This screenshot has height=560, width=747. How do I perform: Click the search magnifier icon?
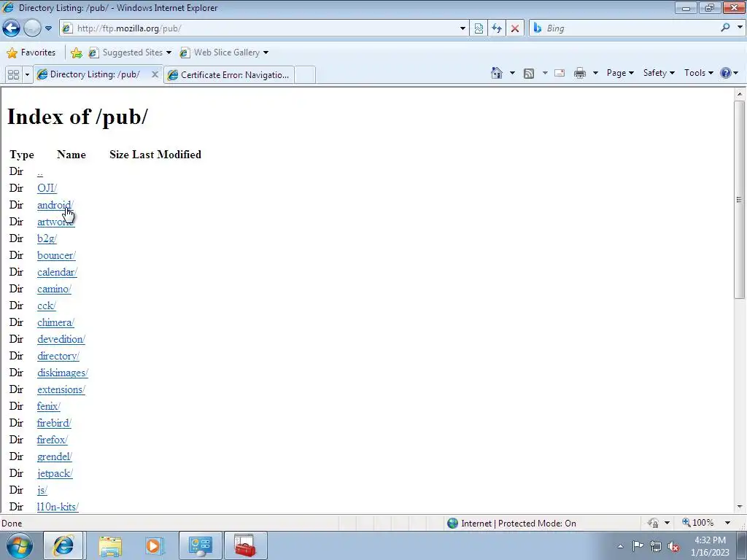coord(725,28)
